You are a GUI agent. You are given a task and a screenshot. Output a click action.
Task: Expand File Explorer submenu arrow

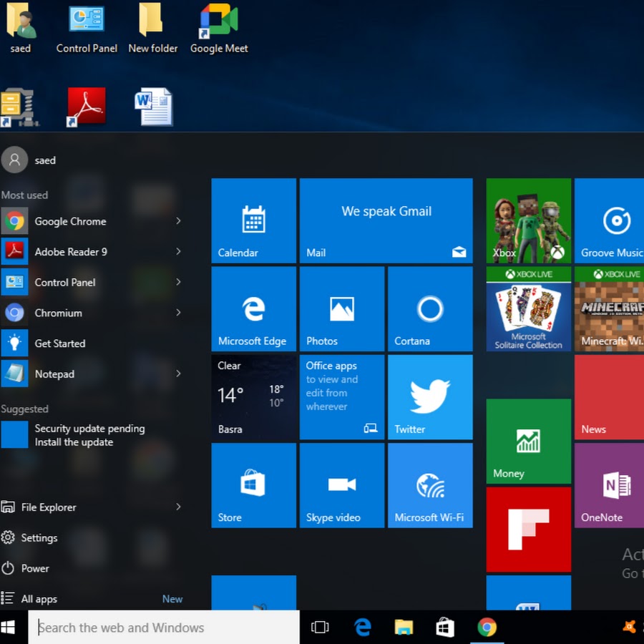[x=178, y=507]
